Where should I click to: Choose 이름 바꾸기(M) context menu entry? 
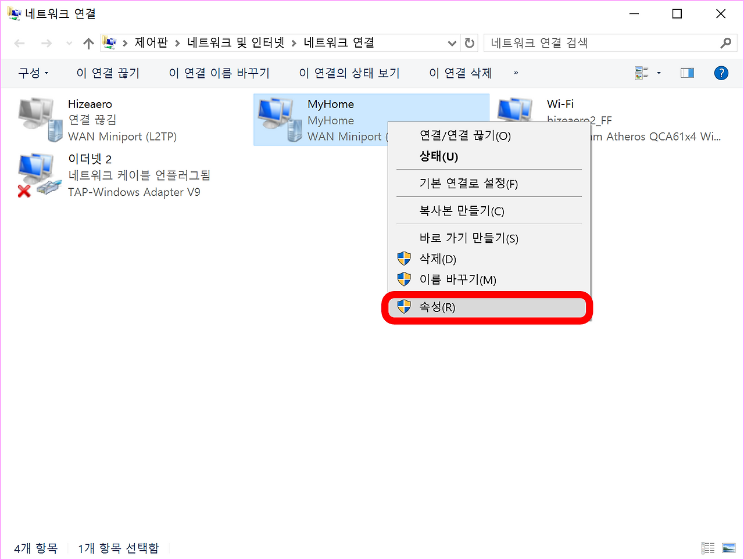[x=457, y=280]
